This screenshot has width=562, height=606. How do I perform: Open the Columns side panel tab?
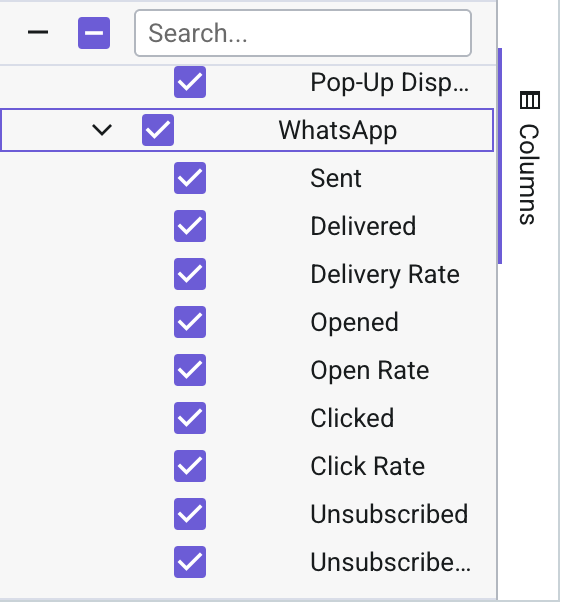pos(529,157)
